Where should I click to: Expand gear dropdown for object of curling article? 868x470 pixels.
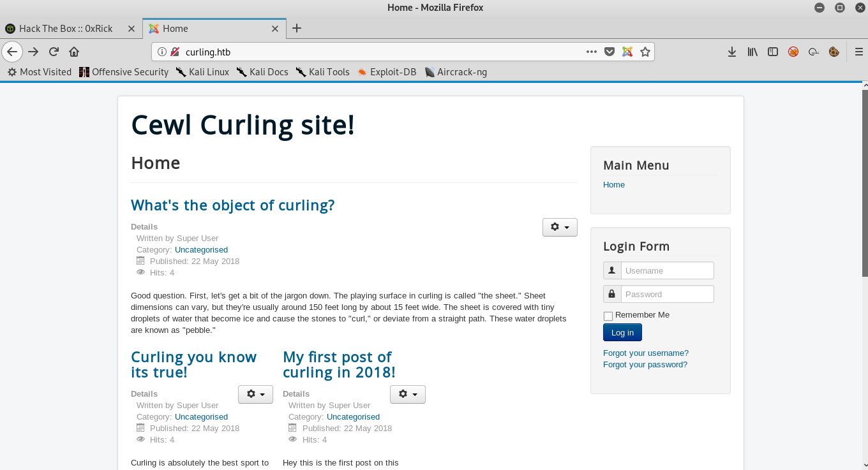560,227
